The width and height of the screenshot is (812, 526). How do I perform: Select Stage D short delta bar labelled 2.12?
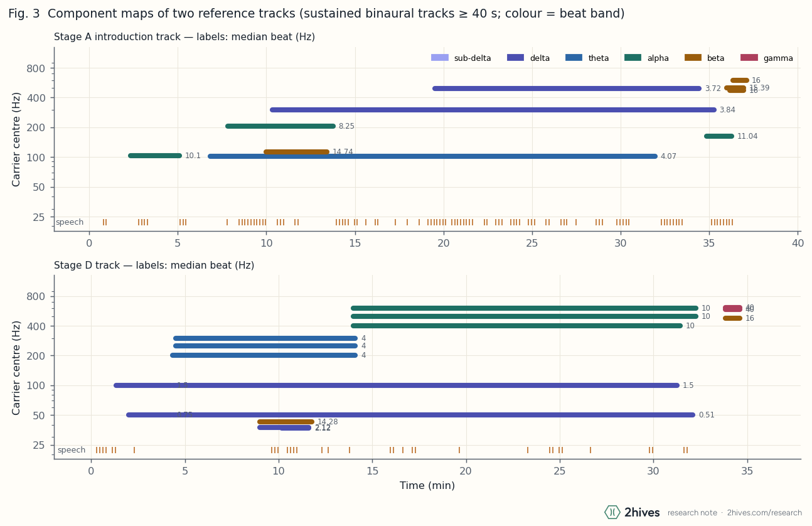click(284, 427)
